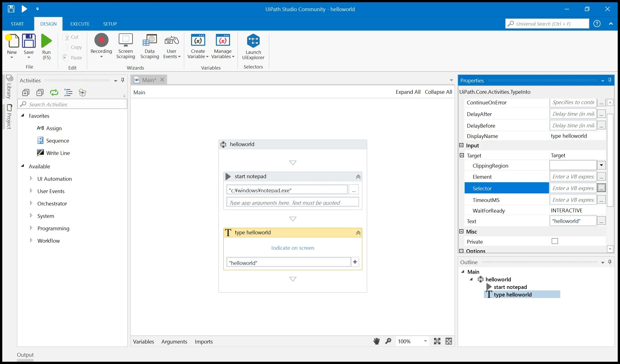The height and width of the screenshot is (364, 620).
Task: Open the Variables panel
Action: tap(143, 342)
